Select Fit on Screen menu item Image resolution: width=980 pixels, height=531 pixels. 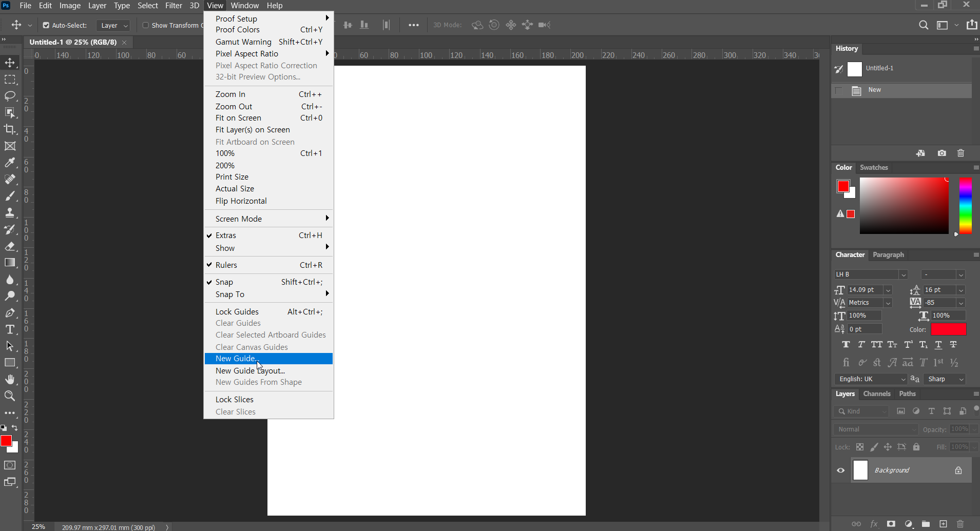point(268,118)
